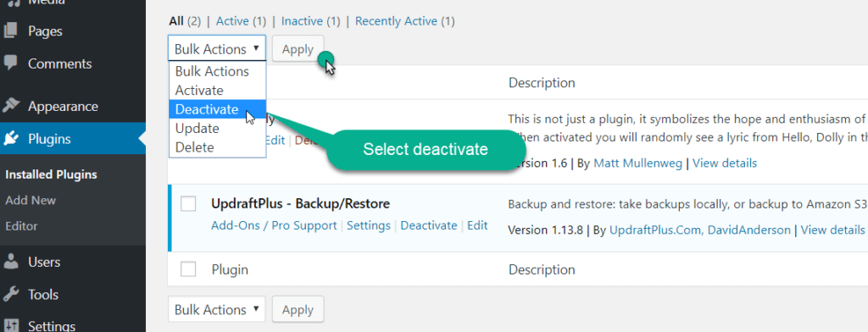868x332 pixels.
Task: Open UpdraftPlus.Com, DavidAnderson author link
Action: 699,230
